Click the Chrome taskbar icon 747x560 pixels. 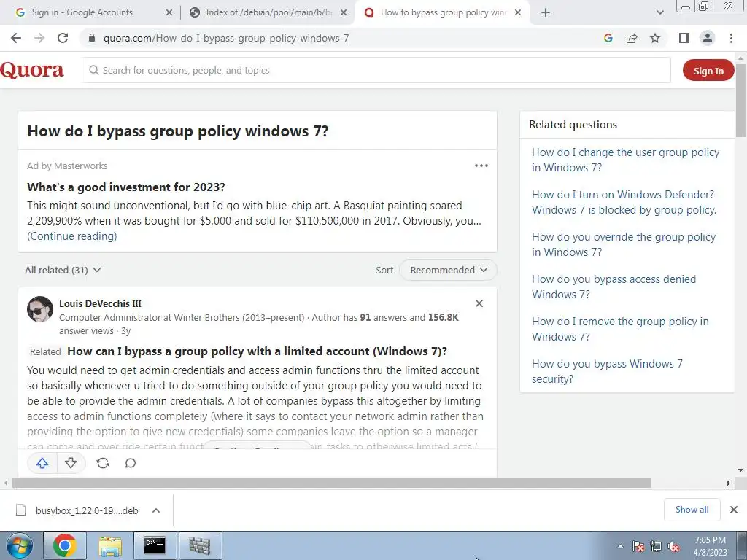tap(65, 545)
